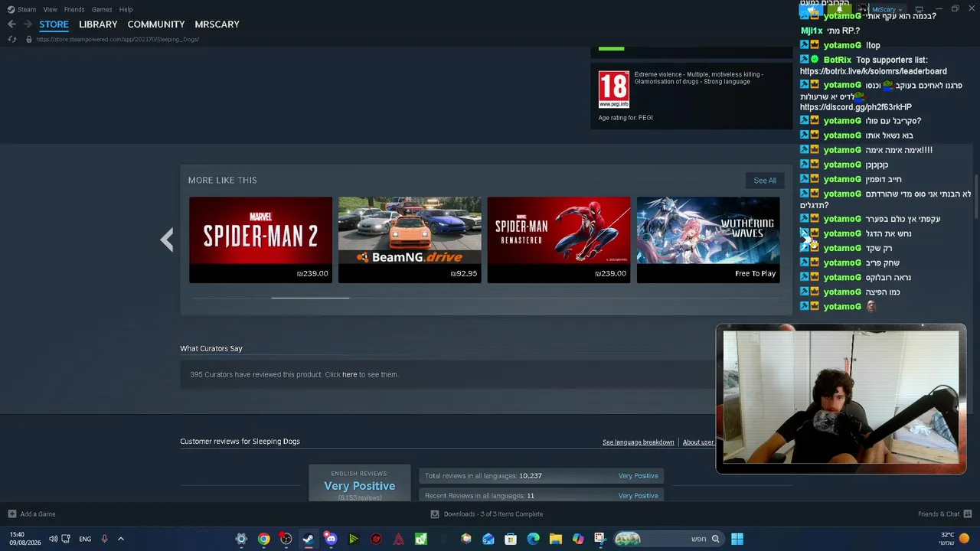Open the View menu
This screenshot has width=980, height=551.
50,9
